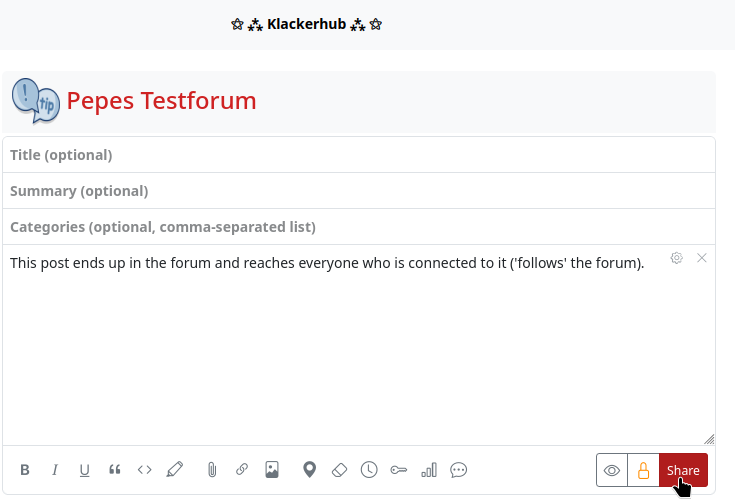The height and width of the screenshot is (504, 735).
Task: Insert a quote block
Action: coord(115,470)
